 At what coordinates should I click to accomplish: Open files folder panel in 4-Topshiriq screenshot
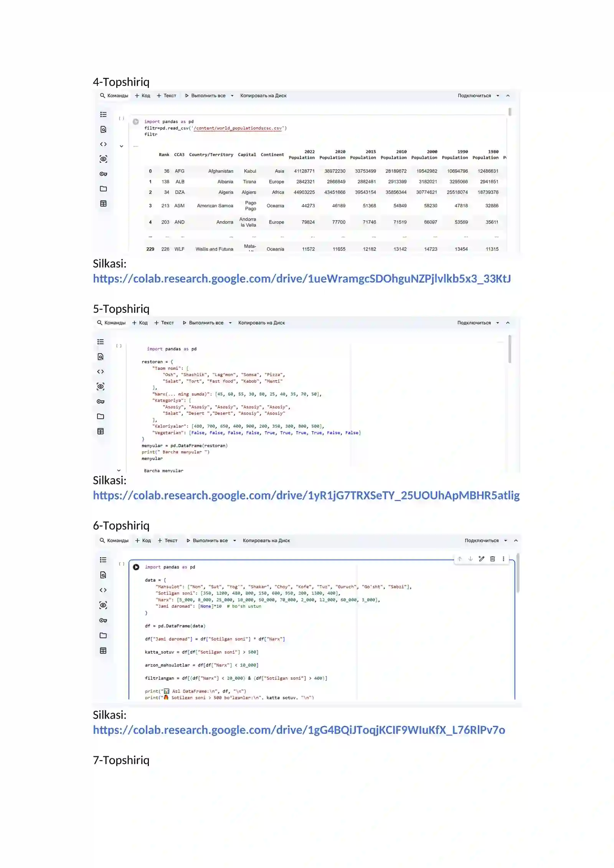(x=103, y=189)
